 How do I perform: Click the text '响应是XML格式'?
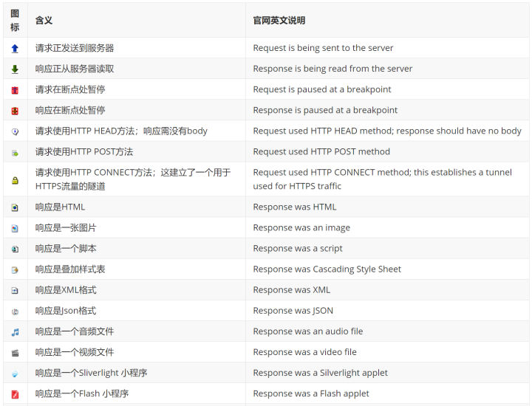[66, 290]
